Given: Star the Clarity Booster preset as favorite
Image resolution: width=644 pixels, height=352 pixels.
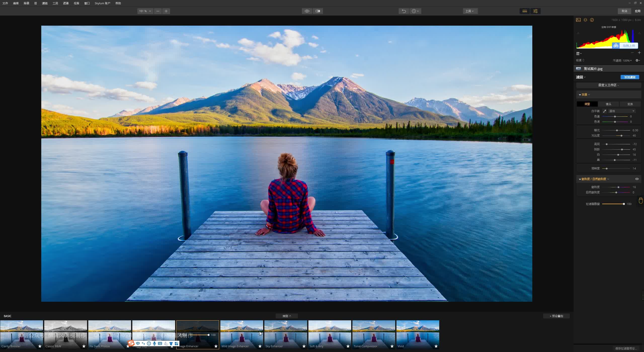Looking at the screenshot, I should coord(40,346).
